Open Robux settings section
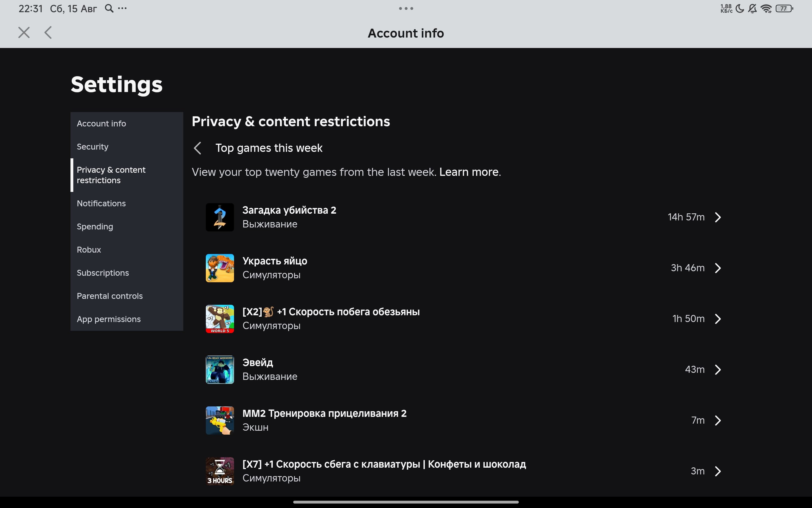The width and height of the screenshot is (812, 508). pyautogui.click(x=127, y=250)
